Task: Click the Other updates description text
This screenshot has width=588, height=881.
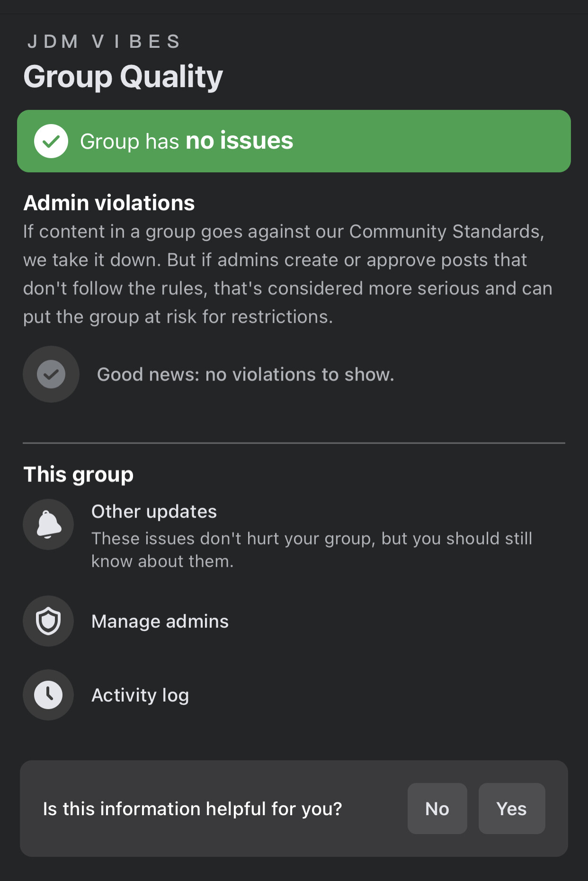Action: (312, 550)
